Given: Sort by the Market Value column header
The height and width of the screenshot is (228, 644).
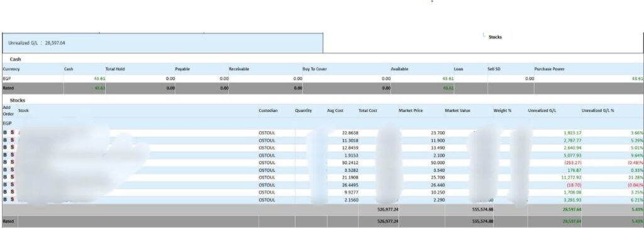Looking at the screenshot, I should click(458, 110).
